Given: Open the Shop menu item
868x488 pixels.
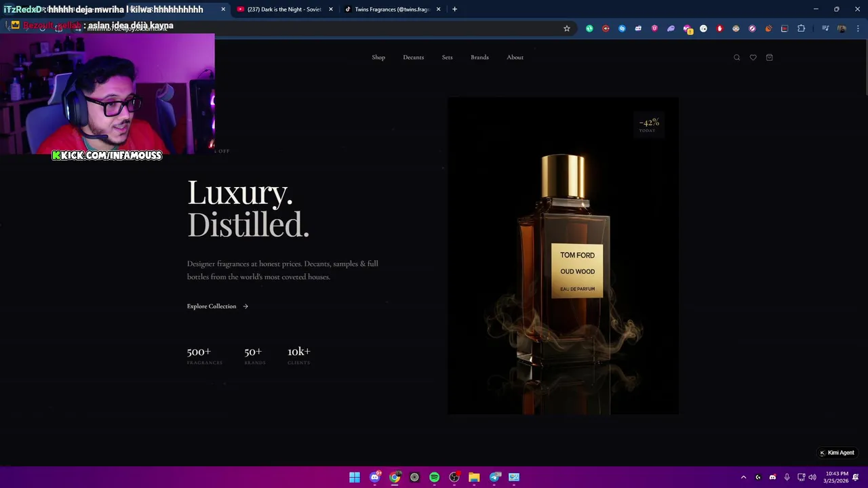Looking at the screenshot, I should coord(378,58).
